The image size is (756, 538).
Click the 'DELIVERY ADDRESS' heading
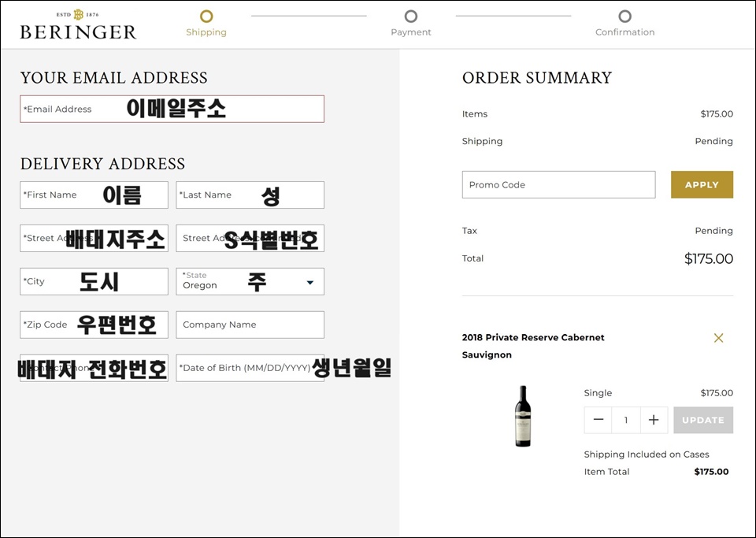click(x=102, y=164)
